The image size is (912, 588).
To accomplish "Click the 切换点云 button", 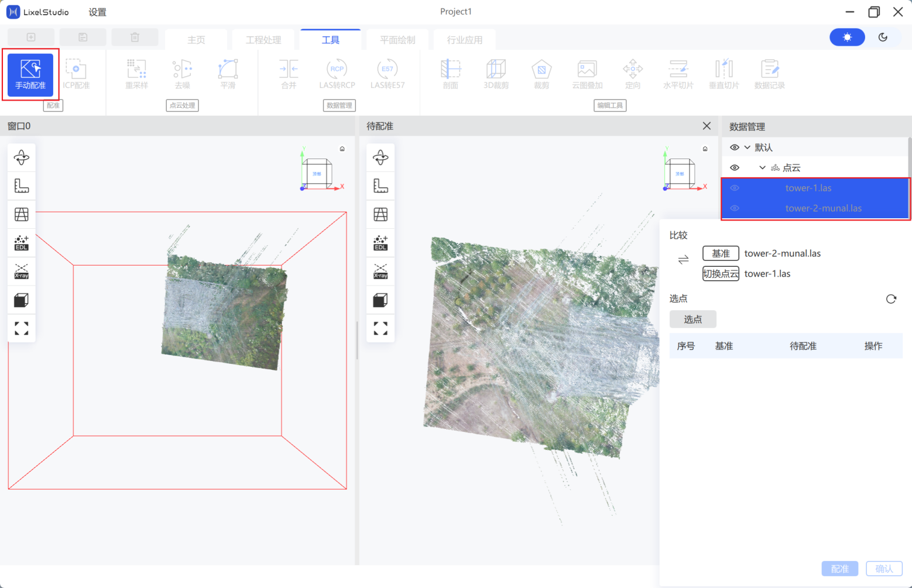I will pyautogui.click(x=721, y=274).
